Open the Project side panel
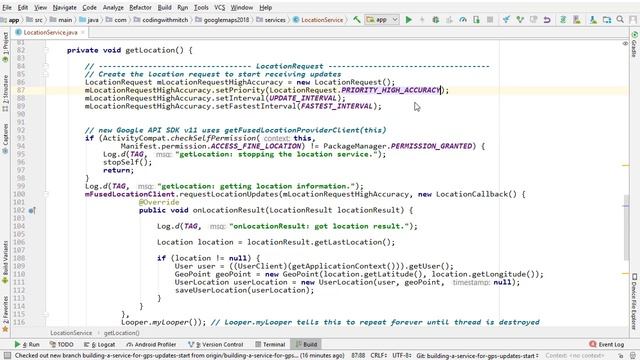The width and height of the screenshot is (640, 360). pyautogui.click(x=5, y=47)
